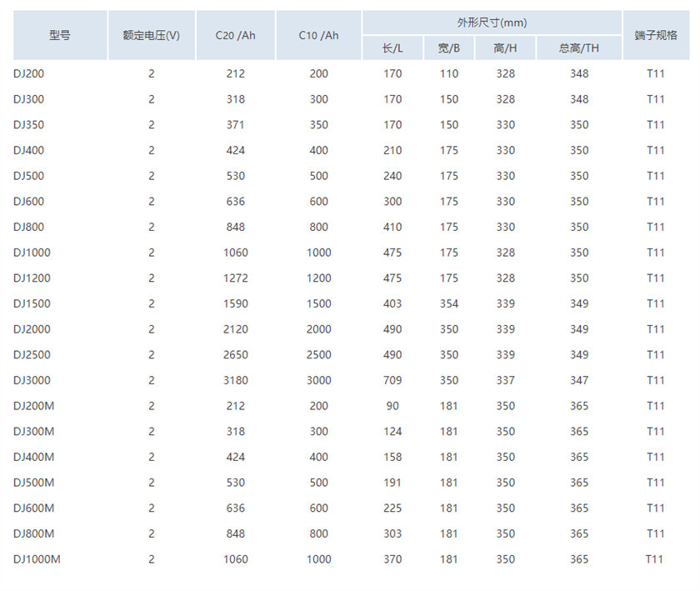This screenshot has width=700, height=591.
Task: Select the 110 width value for DJ200
Action: point(449,73)
